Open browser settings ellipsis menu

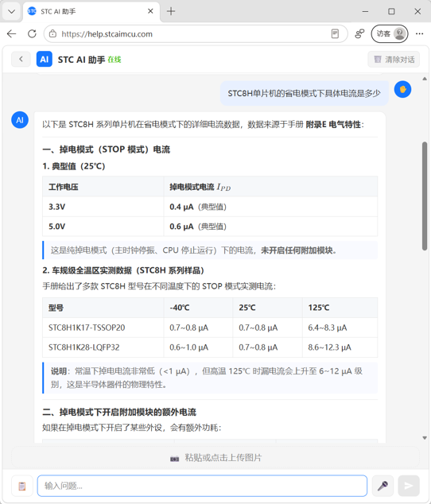419,33
